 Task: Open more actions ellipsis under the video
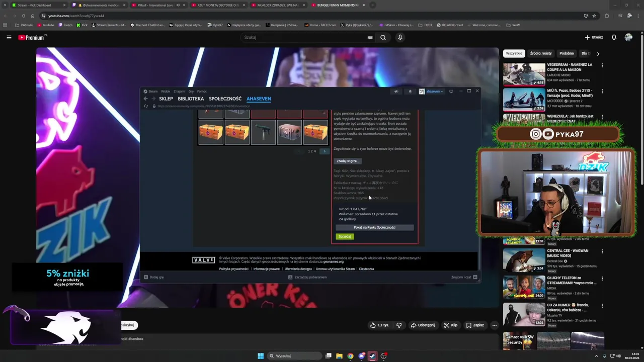pos(494,325)
